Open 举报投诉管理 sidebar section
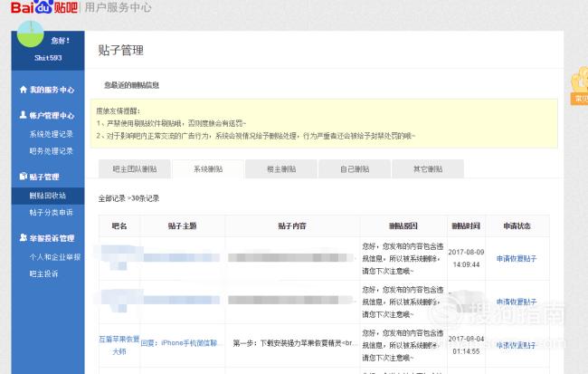The width and height of the screenshot is (588, 374). [52, 238]
